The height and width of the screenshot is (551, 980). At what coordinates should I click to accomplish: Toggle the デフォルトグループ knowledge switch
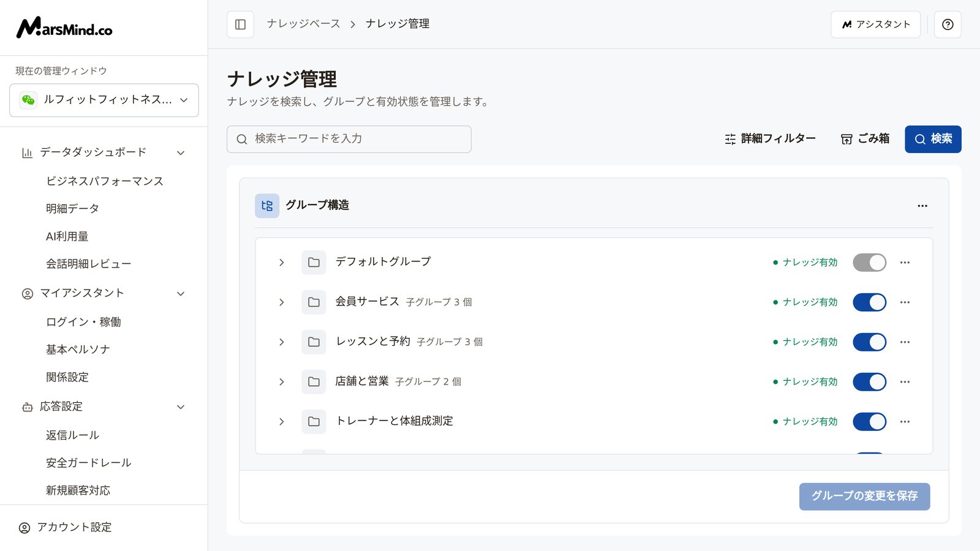[869, 263]
